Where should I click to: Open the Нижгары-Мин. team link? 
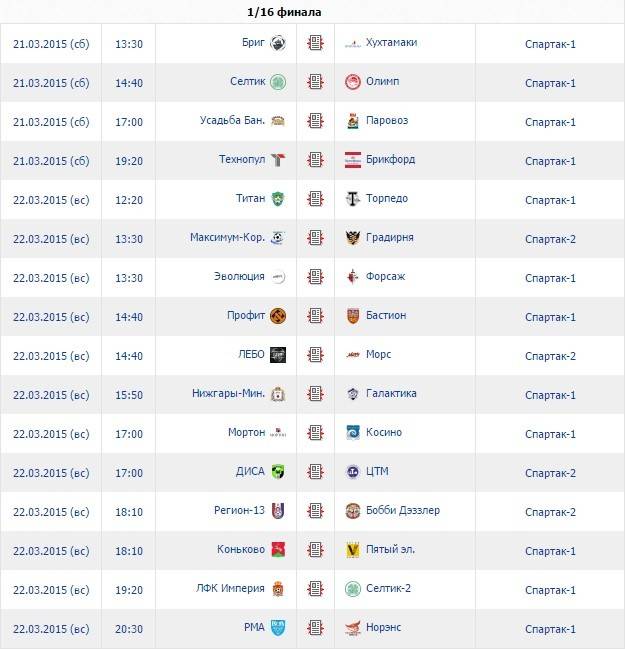click(228, 394)
